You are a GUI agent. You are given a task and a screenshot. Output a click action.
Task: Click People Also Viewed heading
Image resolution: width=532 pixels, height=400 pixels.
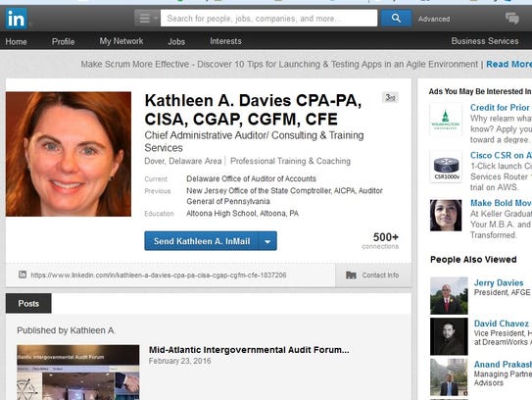[x=473, y=260]
